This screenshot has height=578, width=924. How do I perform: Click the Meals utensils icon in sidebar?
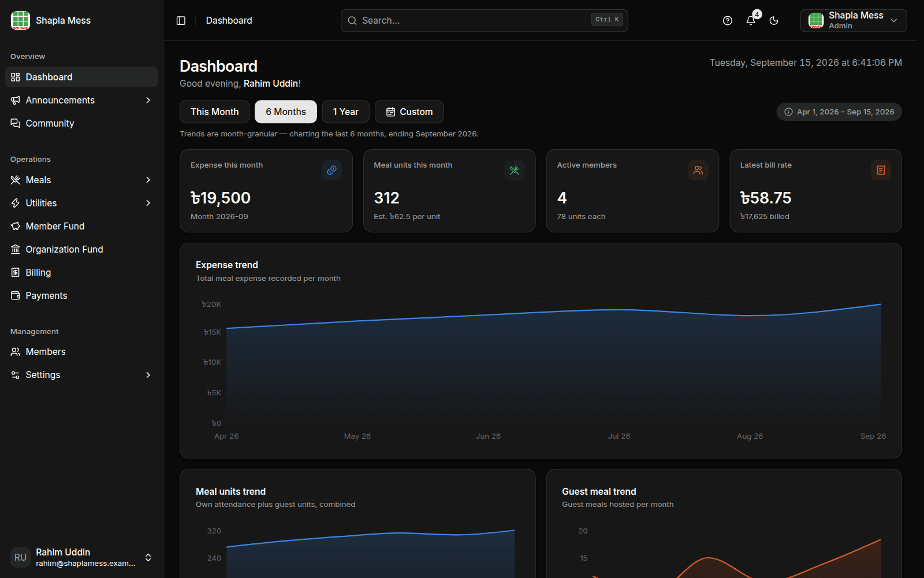coord(16,180)
